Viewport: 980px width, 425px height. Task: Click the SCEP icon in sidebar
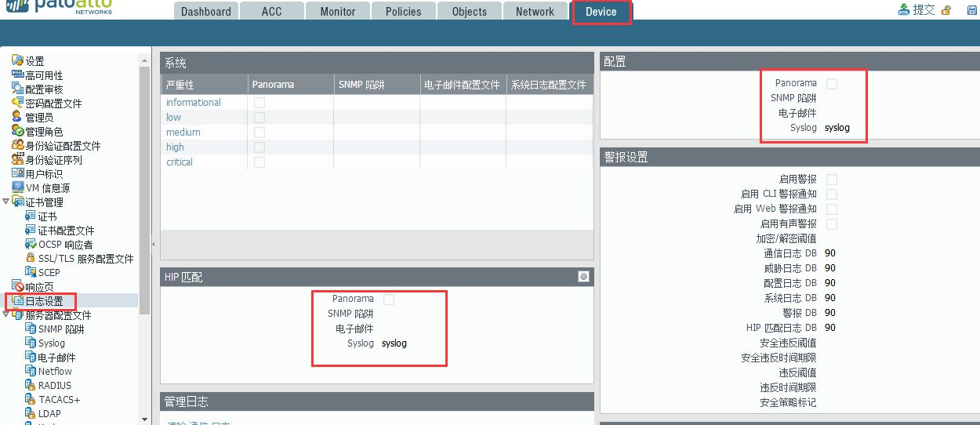(x=31, y=272)
